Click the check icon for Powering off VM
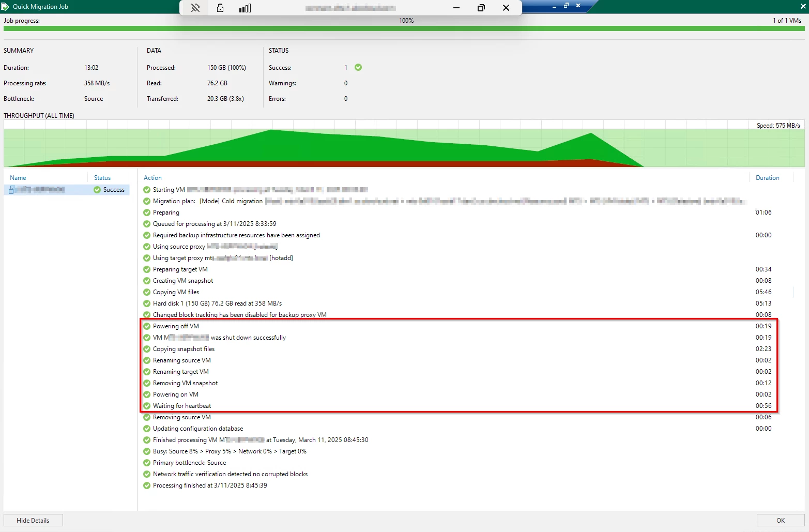Image resolution: width=809 pixels, height=532 pixels. coord(147,326)
